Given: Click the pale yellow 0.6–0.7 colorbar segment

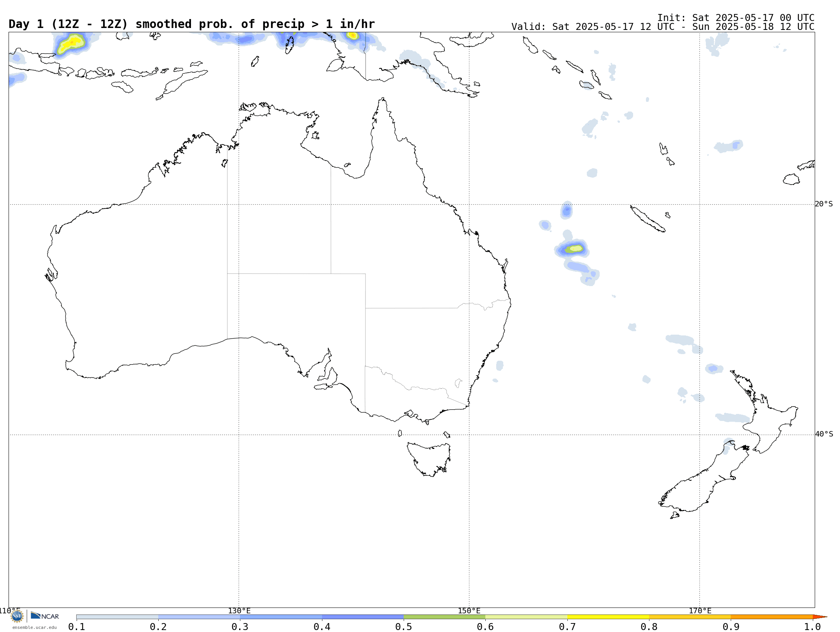Looking at the screenshot, I should coord(527,617).
